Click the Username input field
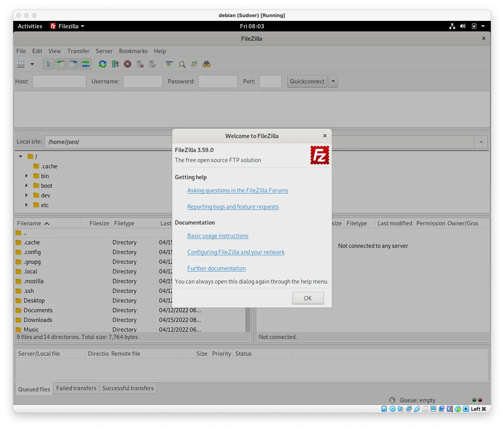 [x=143, y=81]
